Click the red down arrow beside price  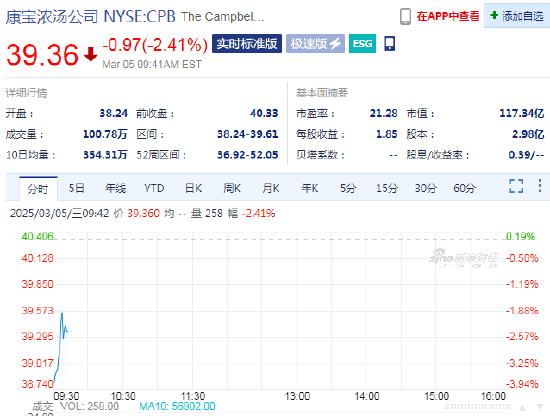(x=90, y=54)
